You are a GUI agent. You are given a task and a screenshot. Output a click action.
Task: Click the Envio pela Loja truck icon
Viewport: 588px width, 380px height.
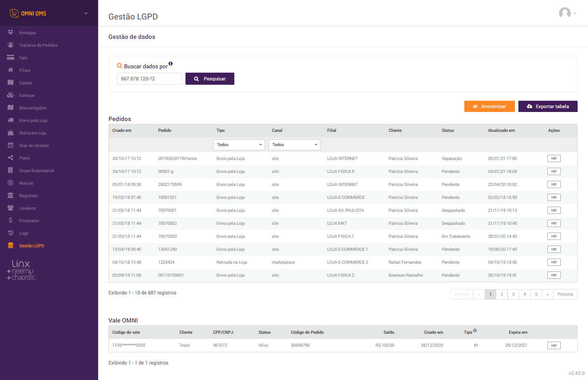click(11, 120)
